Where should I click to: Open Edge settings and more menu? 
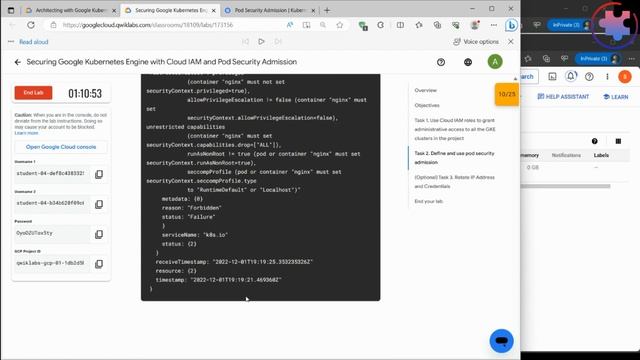coord(494,25)
